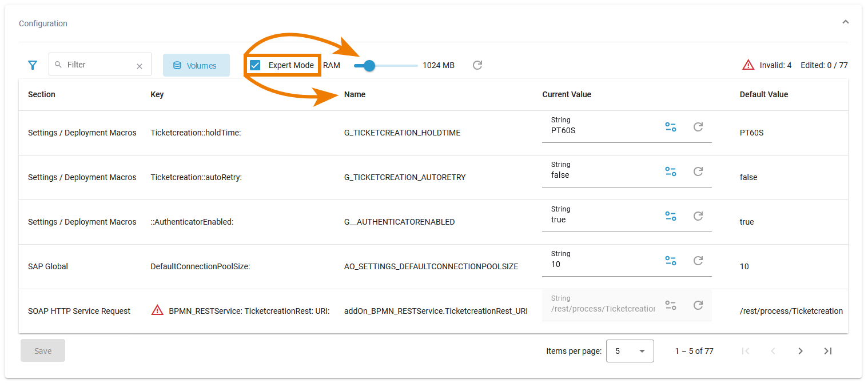
Task: Open value editor for G__AUTHENTICATORENABLED
Action: 671,216
